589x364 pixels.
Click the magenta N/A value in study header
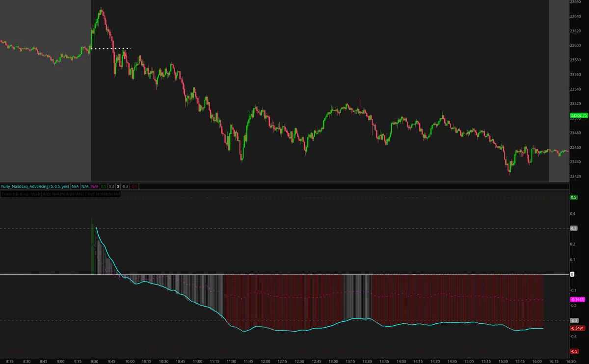point(95,186)
